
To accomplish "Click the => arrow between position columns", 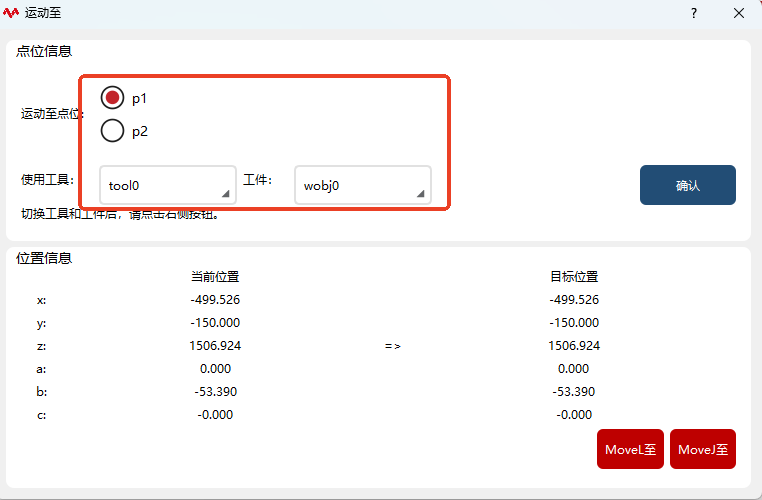I will pyautogui.click(x=393, y=346).
